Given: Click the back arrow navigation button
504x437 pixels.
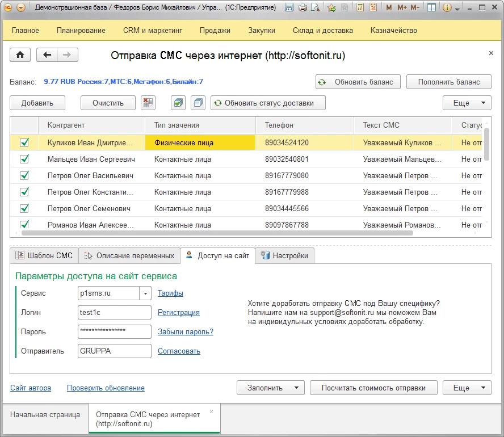Looking at the screenshot, I should coord(47,55).
